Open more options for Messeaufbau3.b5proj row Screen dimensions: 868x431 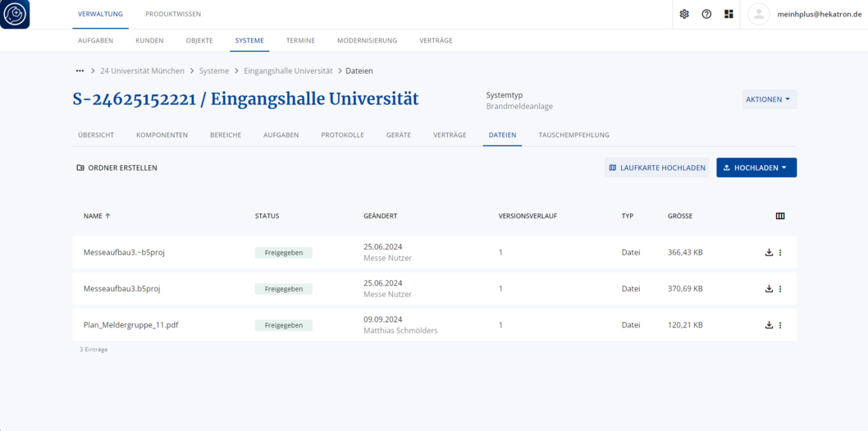(x=780, y=289)
